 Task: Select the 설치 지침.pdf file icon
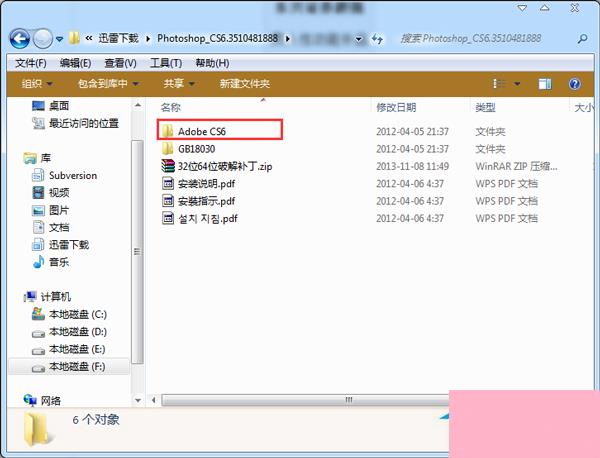168,218
